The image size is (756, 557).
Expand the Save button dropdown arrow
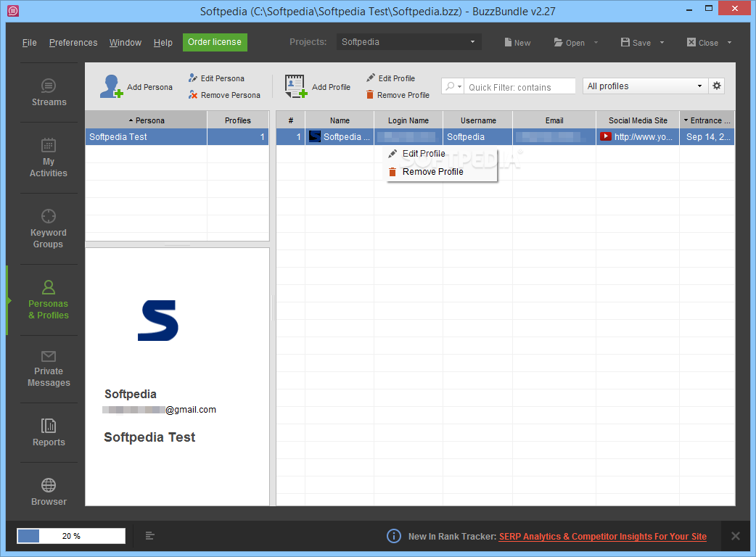pyautogui.click(x=662, y=42)
